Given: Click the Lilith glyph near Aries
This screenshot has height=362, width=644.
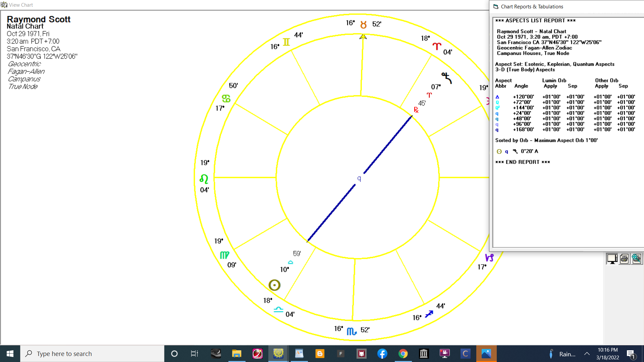Looking at the screenshot, I should (447, 78).
